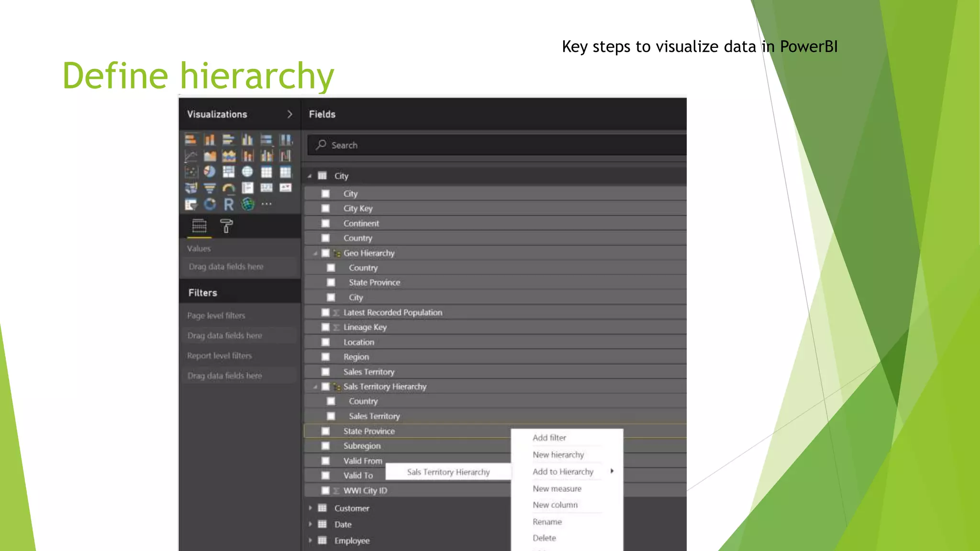This screenshot has width=980, height=551.
Task: Select the filled map visualization
Action: (x=190, y=188)
